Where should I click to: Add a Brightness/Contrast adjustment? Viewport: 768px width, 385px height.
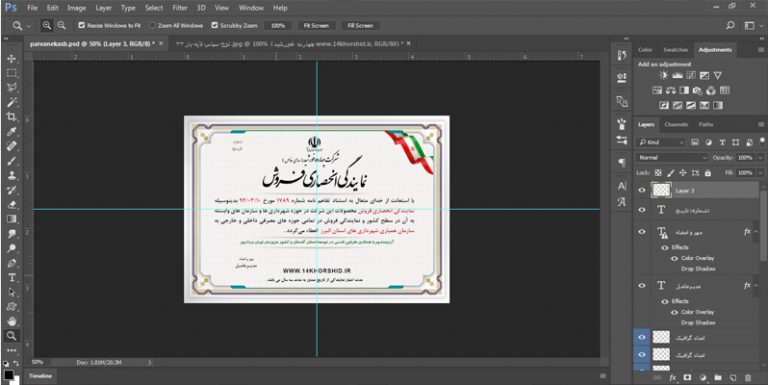[663, 75]
